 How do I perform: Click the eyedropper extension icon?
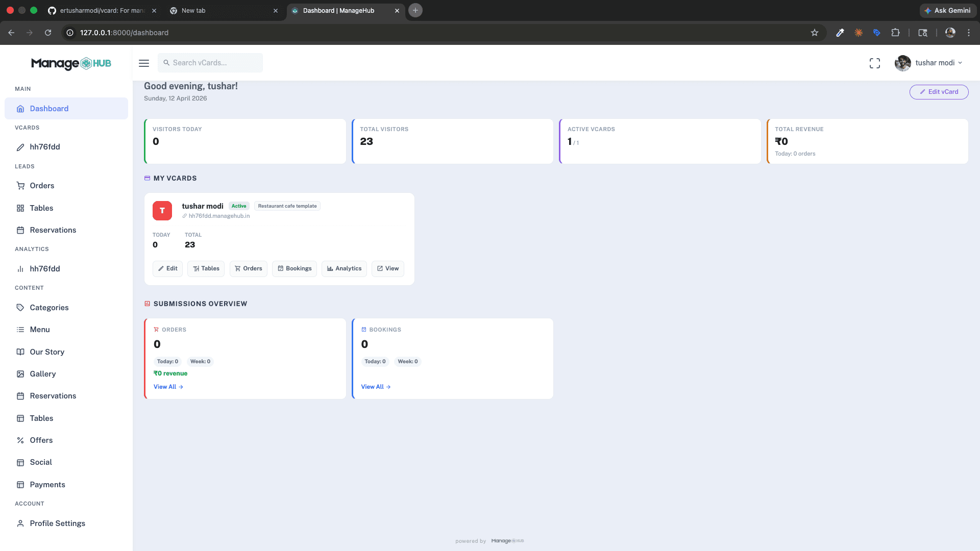coord(840,33)
